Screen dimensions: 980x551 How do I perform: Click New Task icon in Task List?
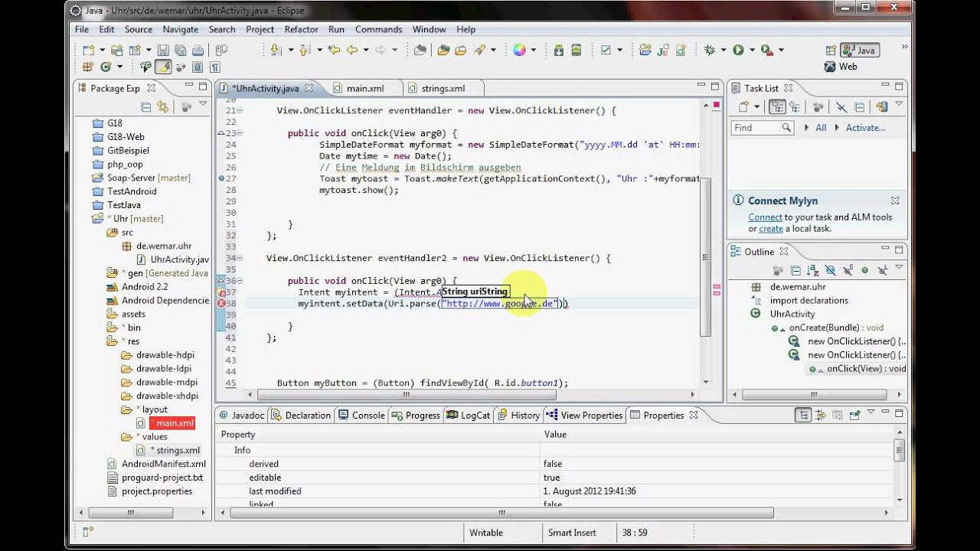pos(743,106)
